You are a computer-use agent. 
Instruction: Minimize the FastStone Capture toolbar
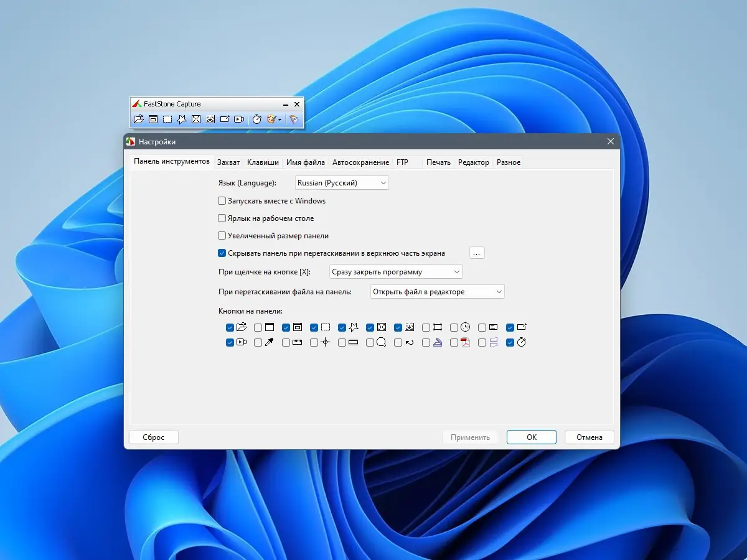(286, 105)
